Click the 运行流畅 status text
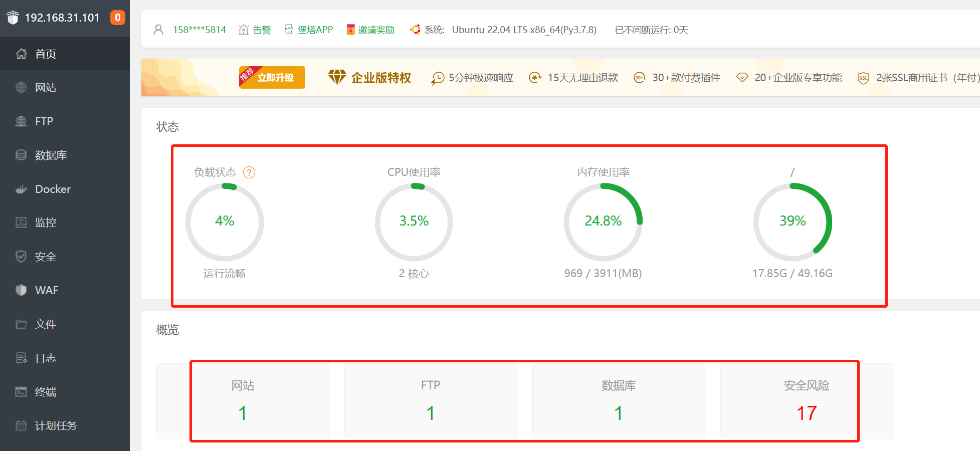 (225, 273)
